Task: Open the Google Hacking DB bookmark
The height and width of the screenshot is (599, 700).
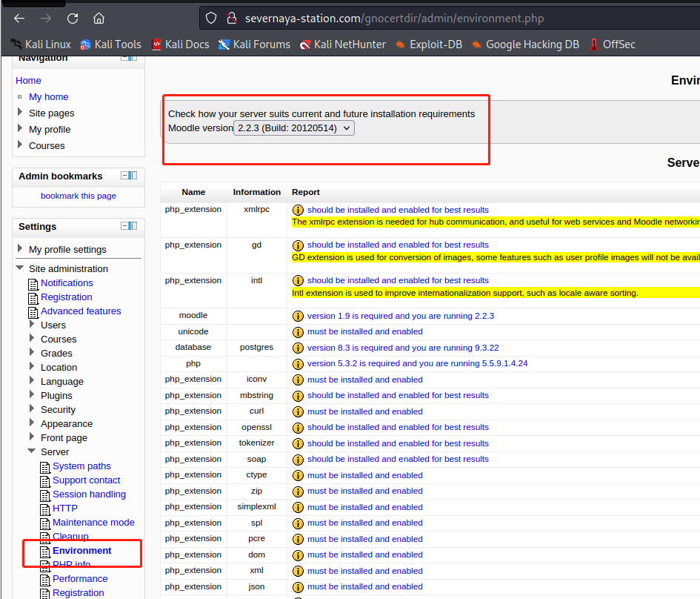Action: 525,44
